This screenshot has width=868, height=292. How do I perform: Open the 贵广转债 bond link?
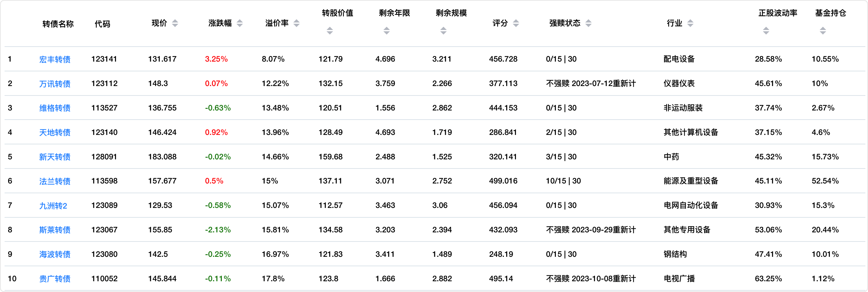tap(55, 279)
